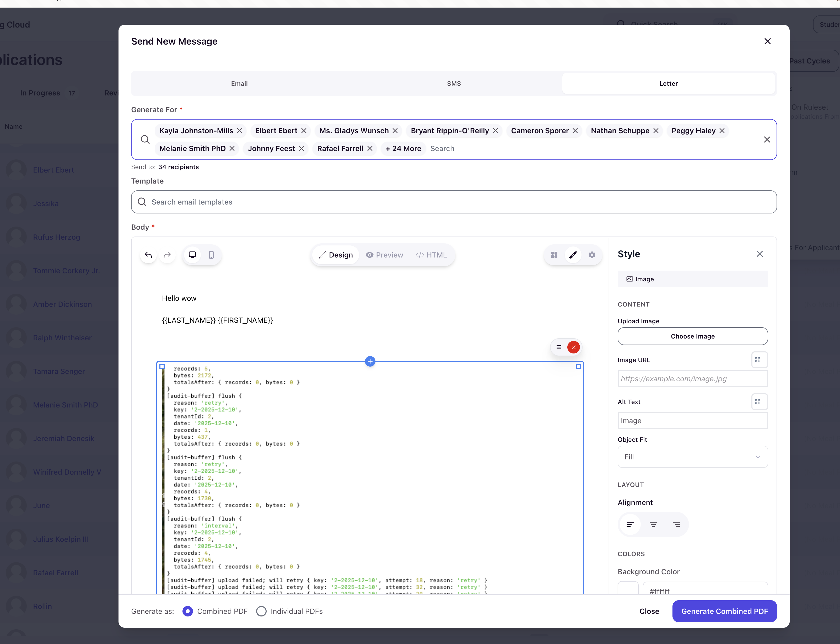Switch to mobile view icon
Viewport: 840px width, 644px height.
coord(211,255)
